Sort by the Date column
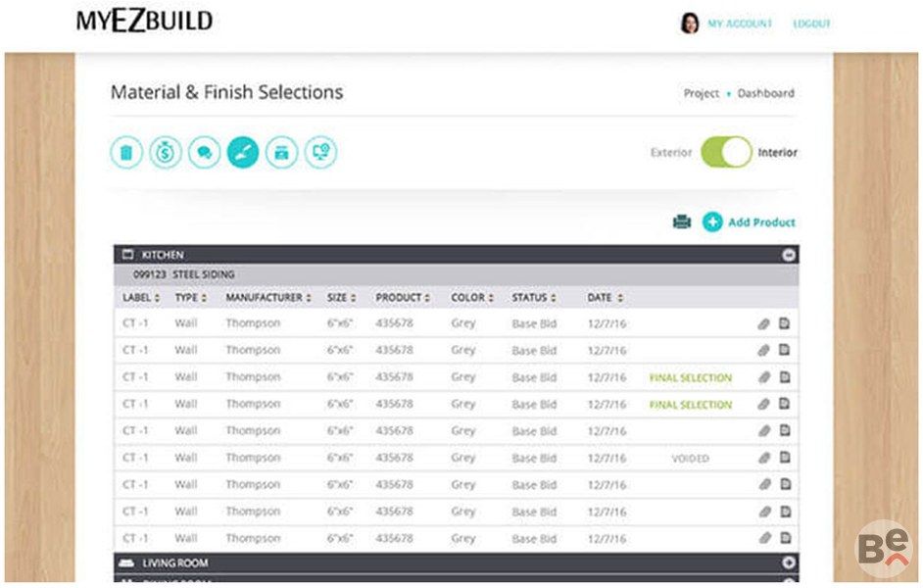The image size is (923, 588). coord(605,298)
